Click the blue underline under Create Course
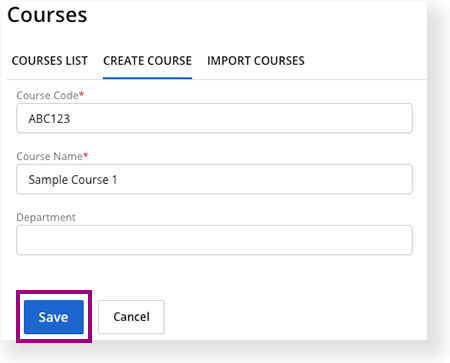The width and height of the screenshot is (450, 363). (x=147, y=78)
